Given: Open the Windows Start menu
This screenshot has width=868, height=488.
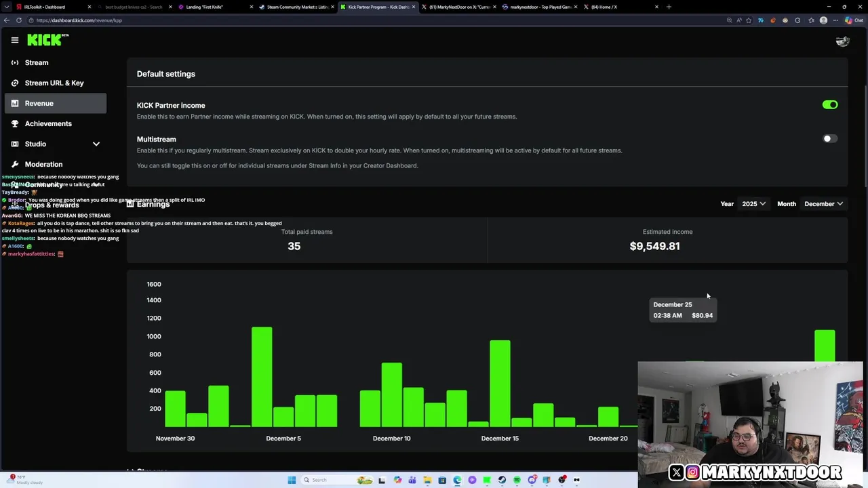Looking at the screenshot, I should click(292, 480).
